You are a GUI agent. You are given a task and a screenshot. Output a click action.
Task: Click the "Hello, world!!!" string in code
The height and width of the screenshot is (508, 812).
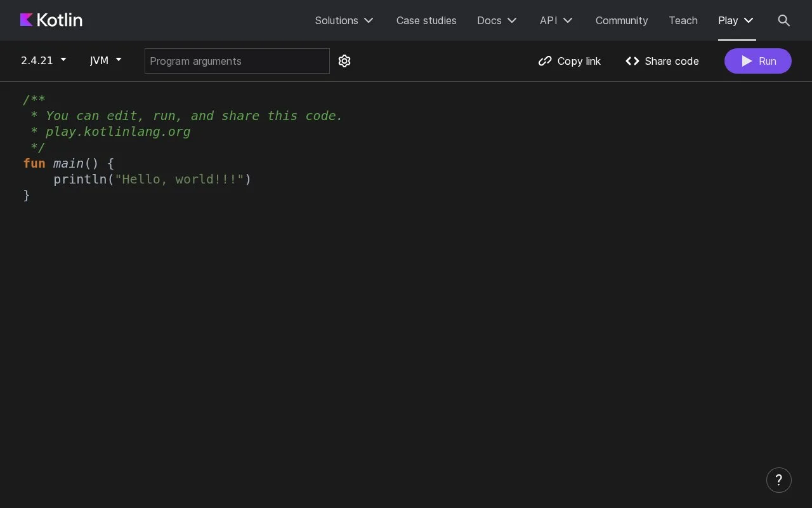180,179
